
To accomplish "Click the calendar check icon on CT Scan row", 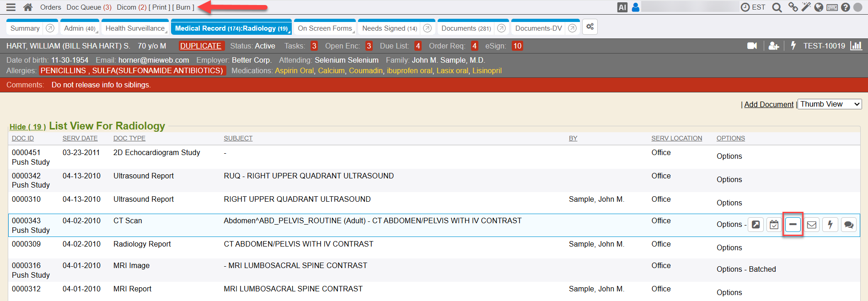I will [774, 225].
